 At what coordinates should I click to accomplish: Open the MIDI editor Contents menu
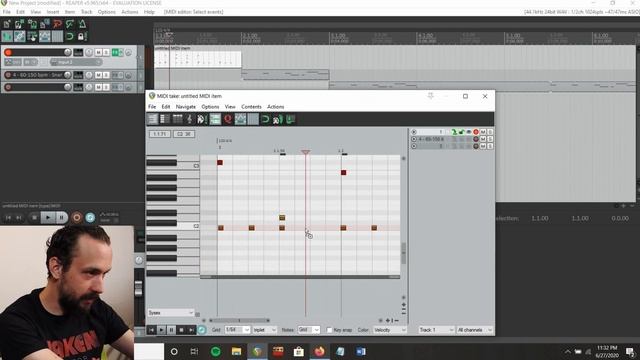point(251,107)
